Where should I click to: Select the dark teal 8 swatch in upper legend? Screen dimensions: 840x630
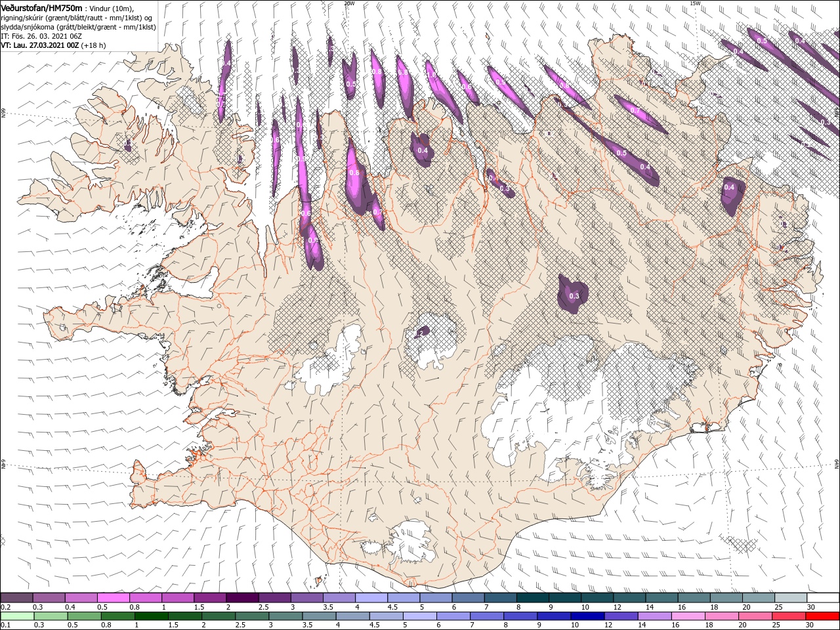coord(532,598)
